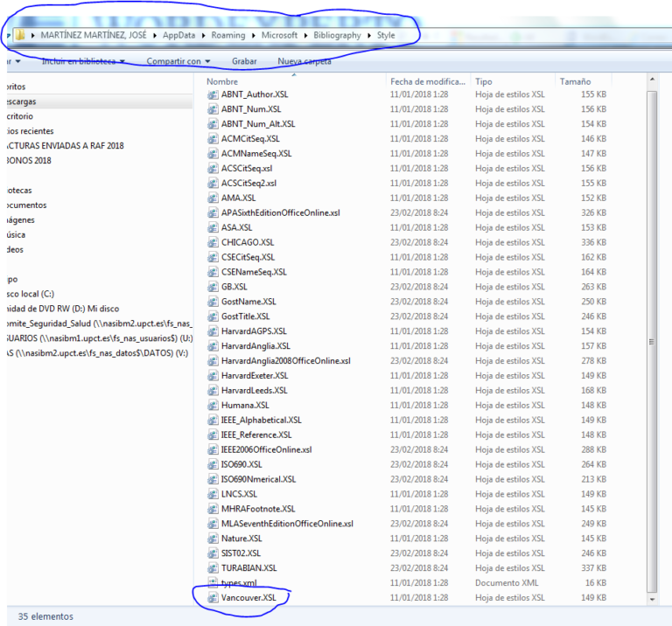Viewport: 672px width, 626px height.
Task: Open the 'Compartir con' dropdown
Action: coord(178,61)
